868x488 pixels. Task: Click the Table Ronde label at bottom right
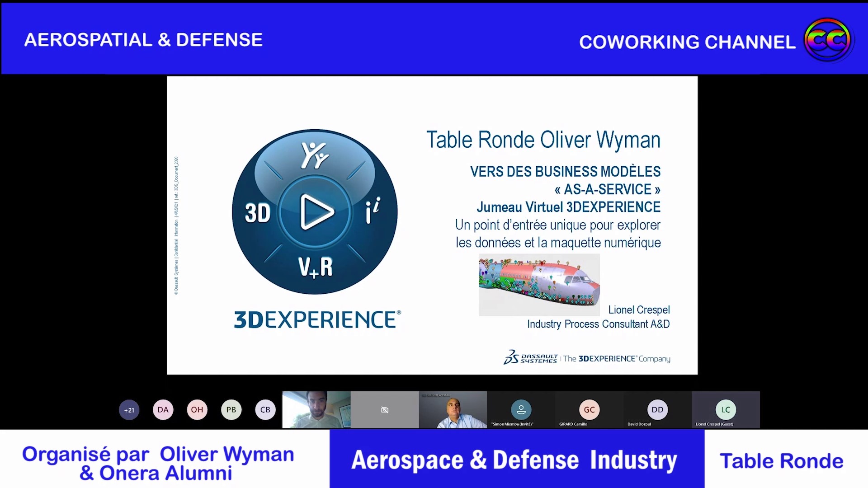click(782, 461)
